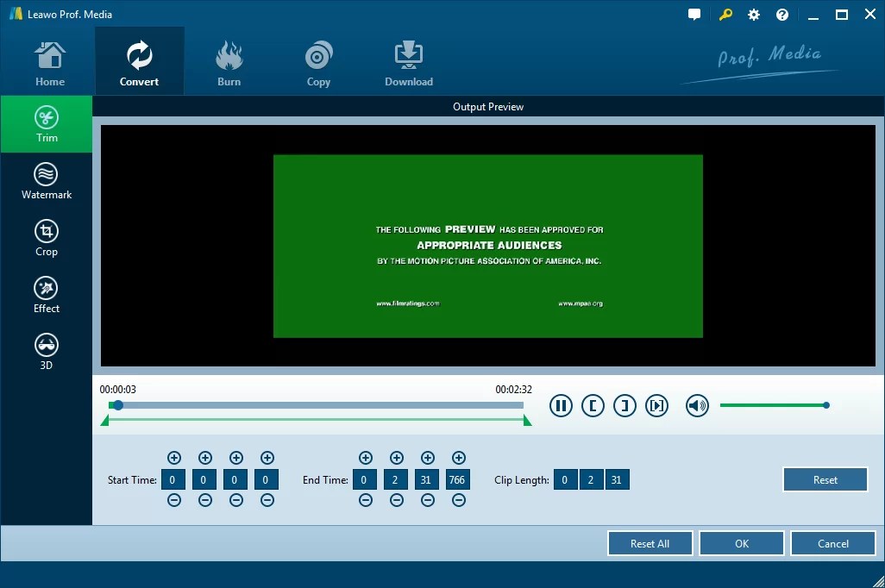
Task: Increase Start Time seconds with plus
Action: coord(236,458)
